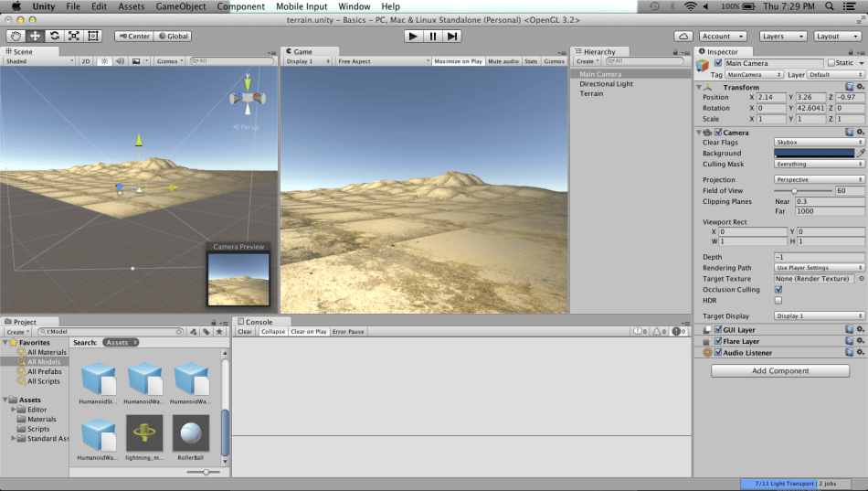The height and width of the screenshot is (491, 868).
Task: Open the Window menu
Action: [x=355, y=6]
